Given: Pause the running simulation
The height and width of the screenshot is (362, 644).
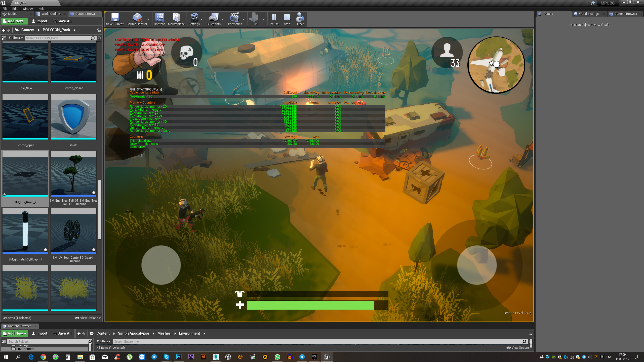Looking at the screenshot, I should pyautogui.click(x=274, y=19).
